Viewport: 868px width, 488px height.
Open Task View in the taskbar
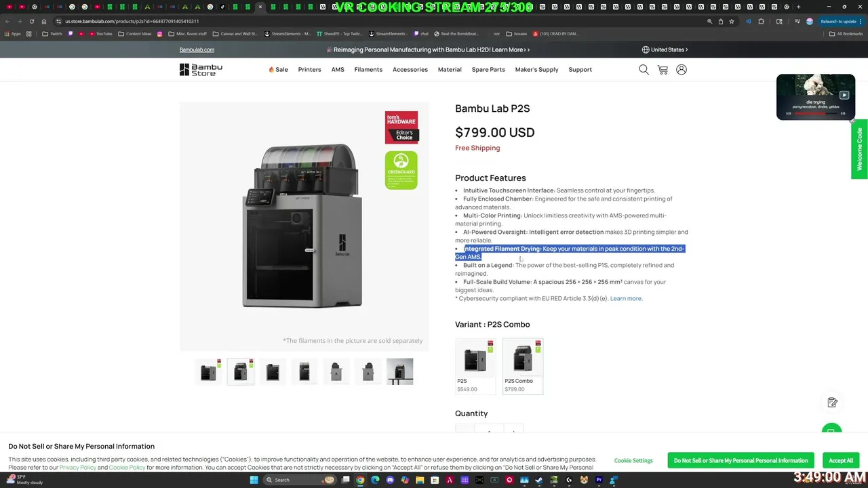(346, 480)
